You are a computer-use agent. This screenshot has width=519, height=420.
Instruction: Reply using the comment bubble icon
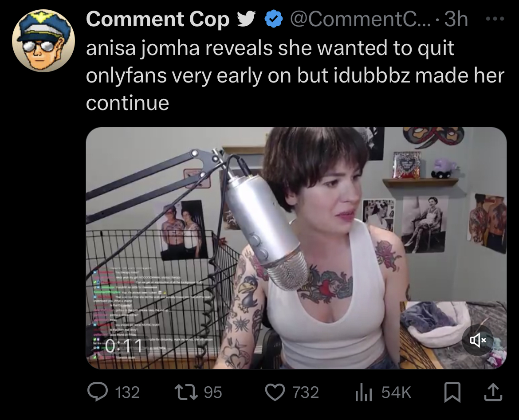[97, 392]
